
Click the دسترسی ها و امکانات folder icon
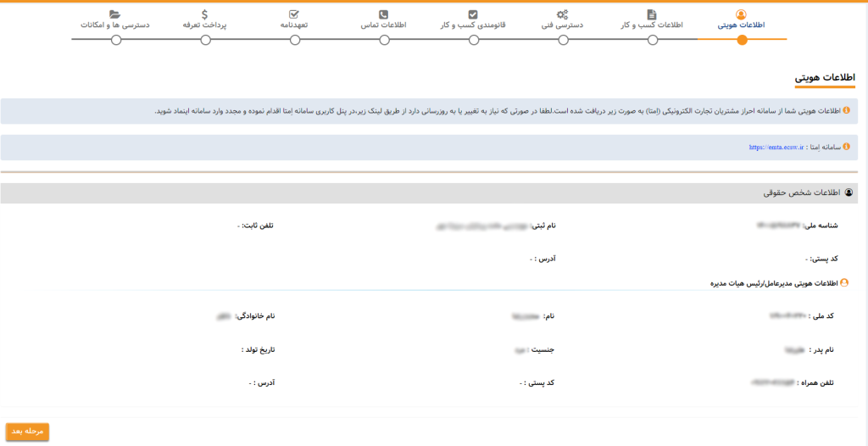[x=115, y=14]
